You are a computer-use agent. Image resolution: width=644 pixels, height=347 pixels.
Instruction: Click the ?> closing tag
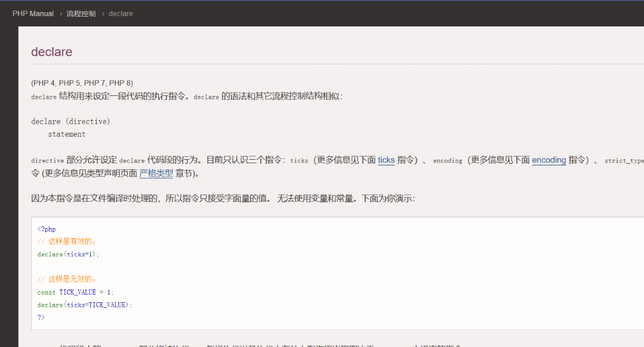pyautogui.click(x=40, y=317)
